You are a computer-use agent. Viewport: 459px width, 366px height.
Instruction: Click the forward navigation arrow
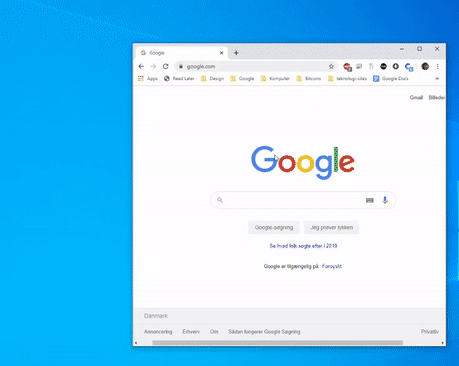(153, 66)
